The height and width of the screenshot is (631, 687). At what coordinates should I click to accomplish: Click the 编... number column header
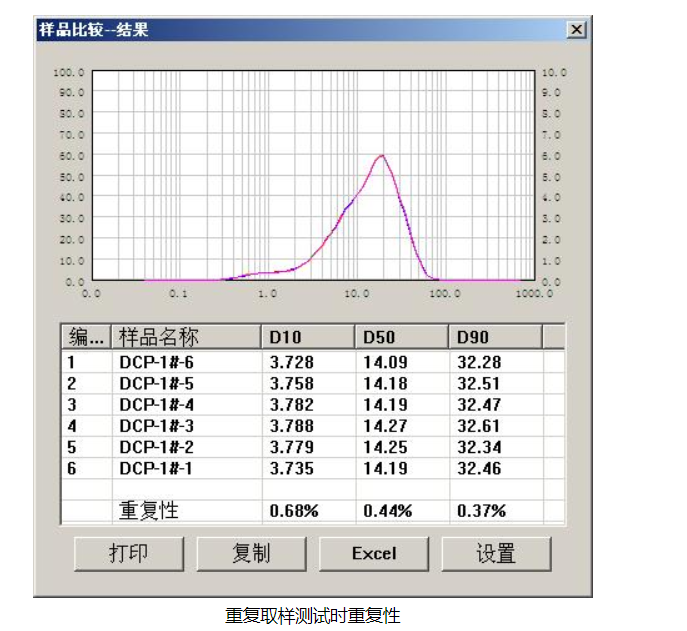[x=86, y=336]
